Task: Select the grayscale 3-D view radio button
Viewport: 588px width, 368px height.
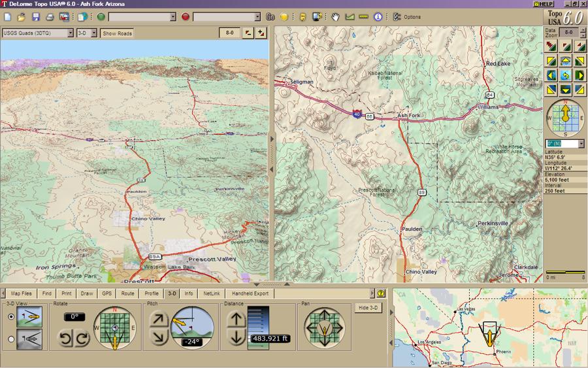Action: click(10, 339)
